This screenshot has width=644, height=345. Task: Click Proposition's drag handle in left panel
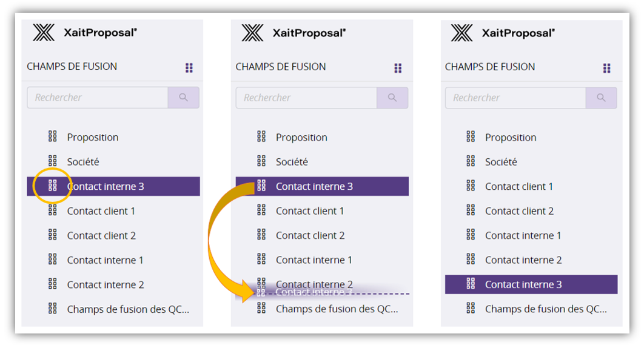click(x=53, y=136)
